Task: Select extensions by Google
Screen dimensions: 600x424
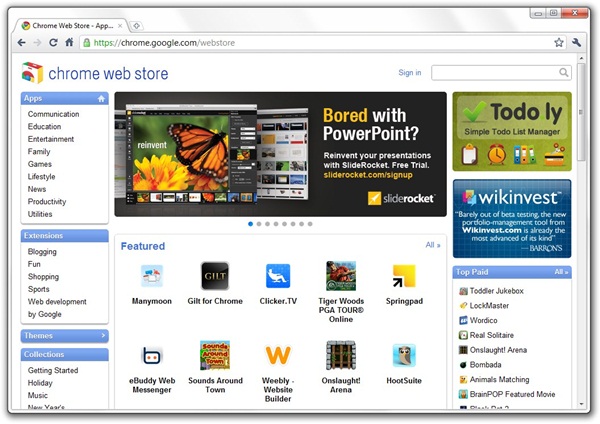Action: coord(44,314)
